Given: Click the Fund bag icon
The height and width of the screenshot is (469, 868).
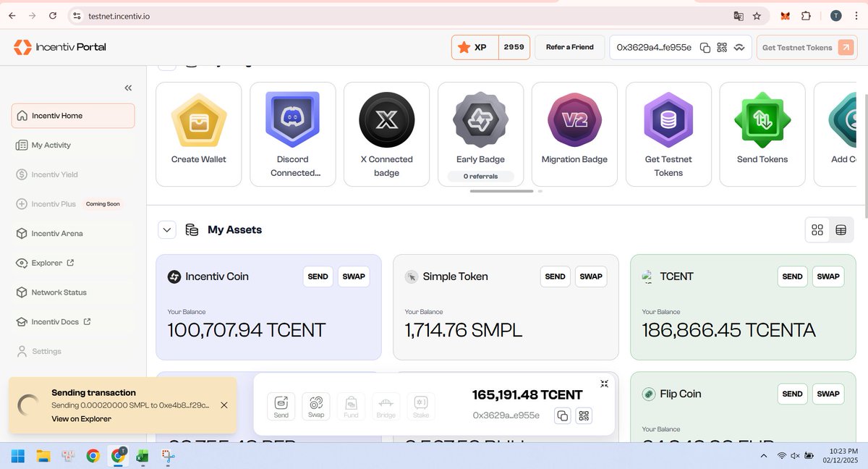Looking at the screenshot, I should (351, 406).
